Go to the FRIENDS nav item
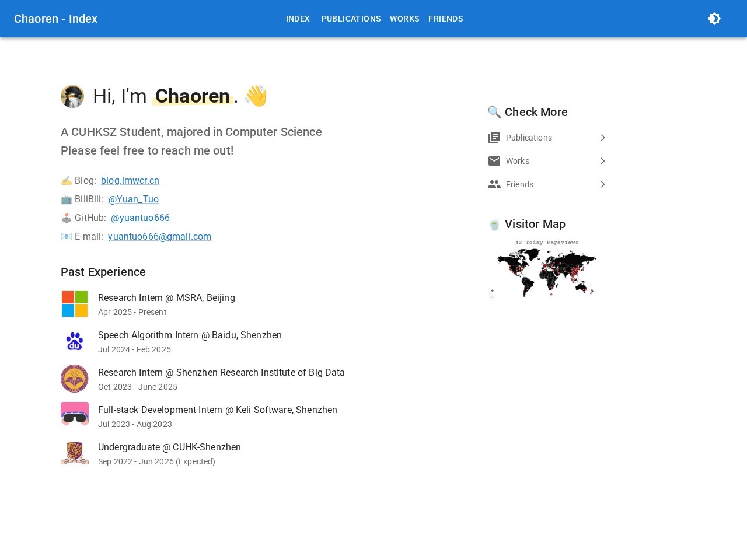The width and height of the screenshot is (747, 560). point(445,19)
